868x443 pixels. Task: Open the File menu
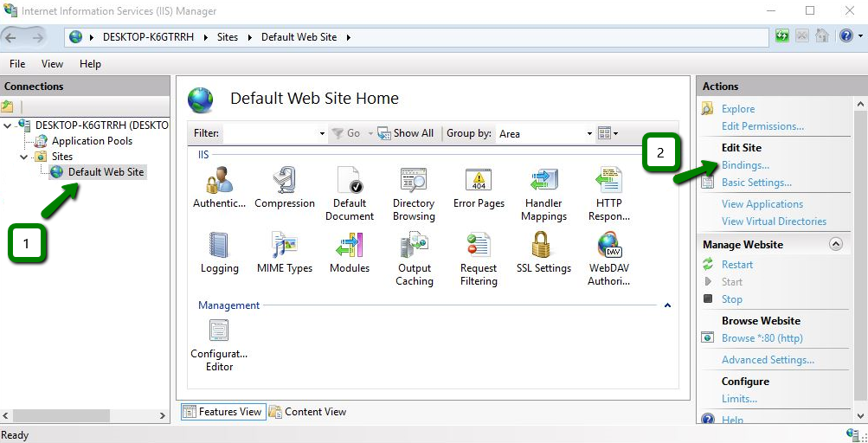pos(16,64)
